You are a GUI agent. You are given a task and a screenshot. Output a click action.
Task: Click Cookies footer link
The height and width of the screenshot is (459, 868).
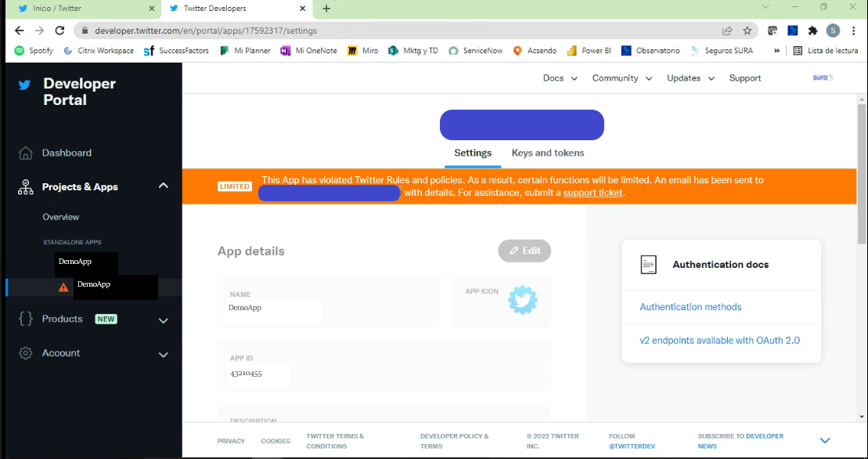276,441
